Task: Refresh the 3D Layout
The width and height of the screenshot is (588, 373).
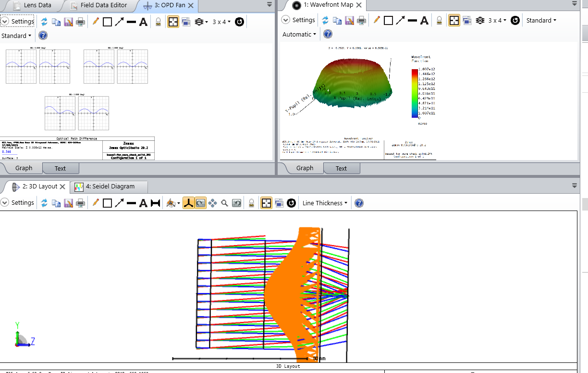Action: pyautogui.click(x=44, y=203)
